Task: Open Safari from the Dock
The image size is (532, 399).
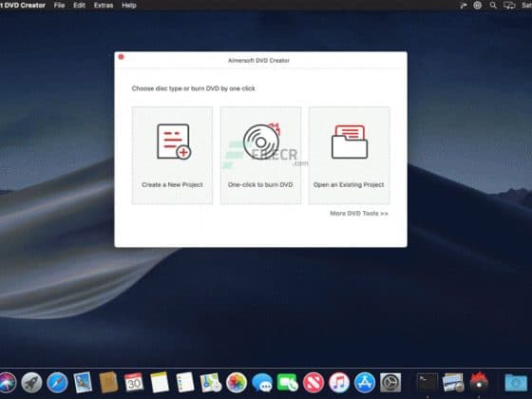Action: 57,382
